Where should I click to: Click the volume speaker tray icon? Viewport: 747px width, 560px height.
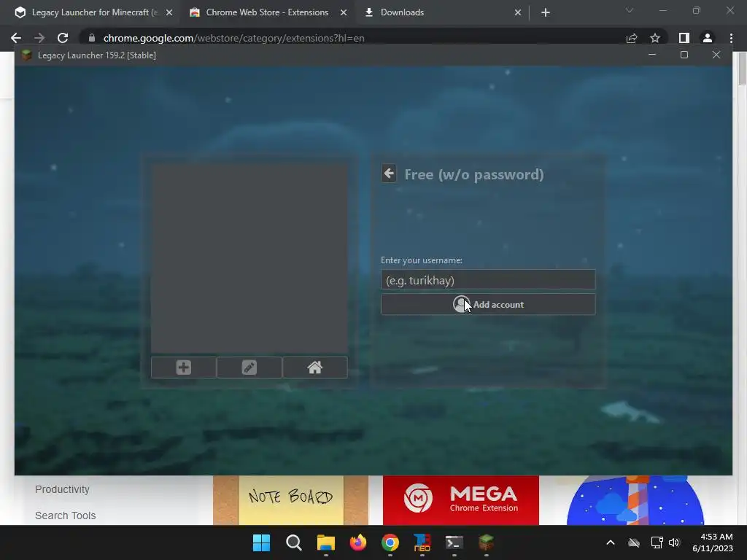(x=673, y=542)
